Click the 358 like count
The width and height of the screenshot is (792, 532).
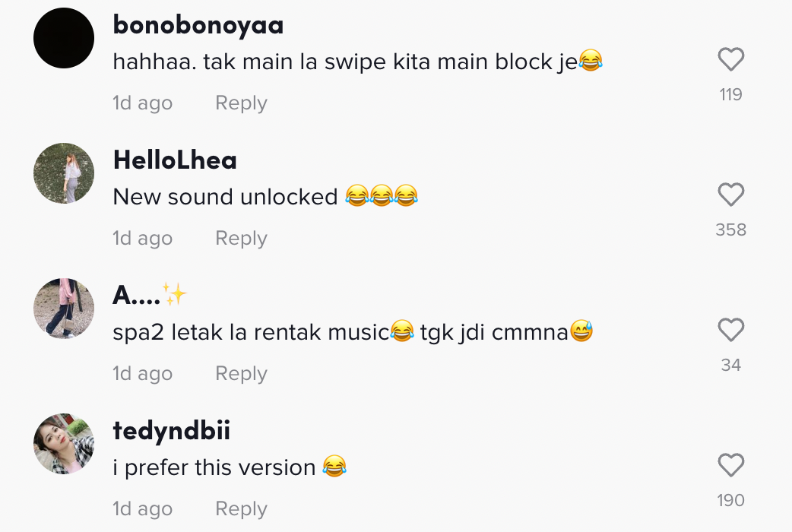[730, 230]
